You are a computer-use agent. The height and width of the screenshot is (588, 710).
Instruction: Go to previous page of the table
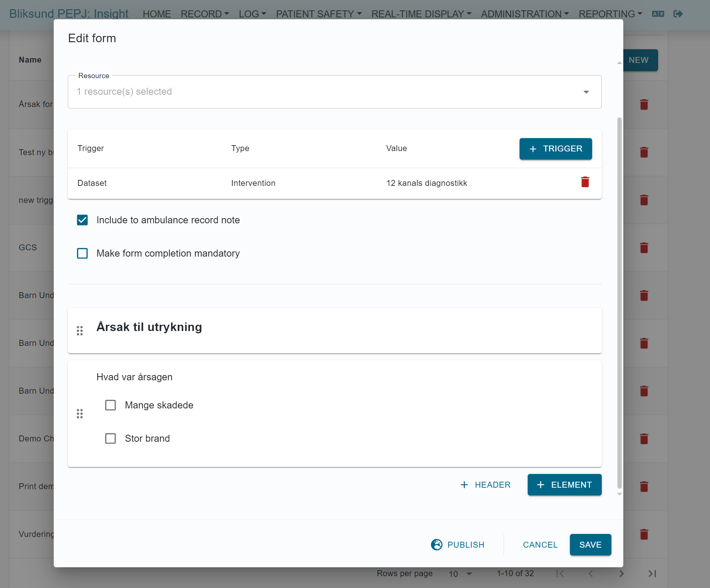591,574
